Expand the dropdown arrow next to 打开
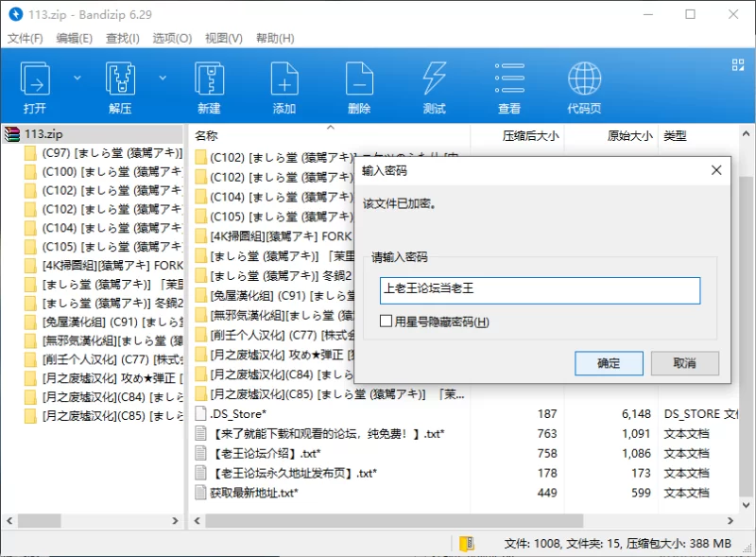 coord(77,78)
